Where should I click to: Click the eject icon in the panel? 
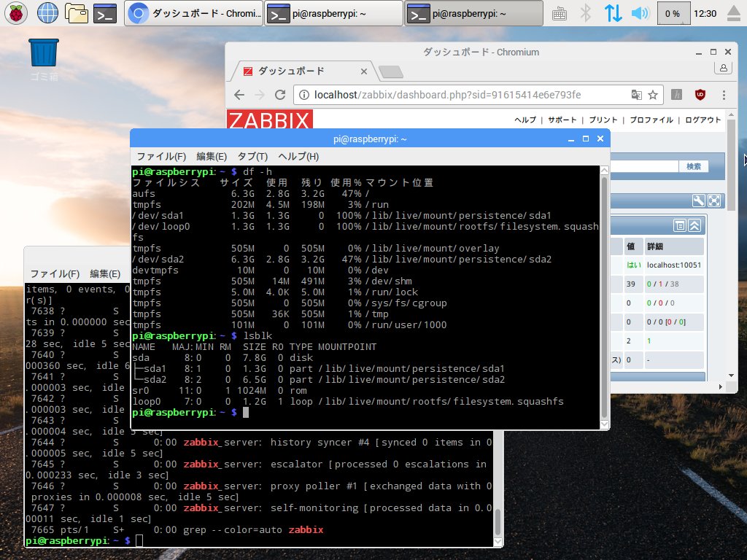point(734,13)
